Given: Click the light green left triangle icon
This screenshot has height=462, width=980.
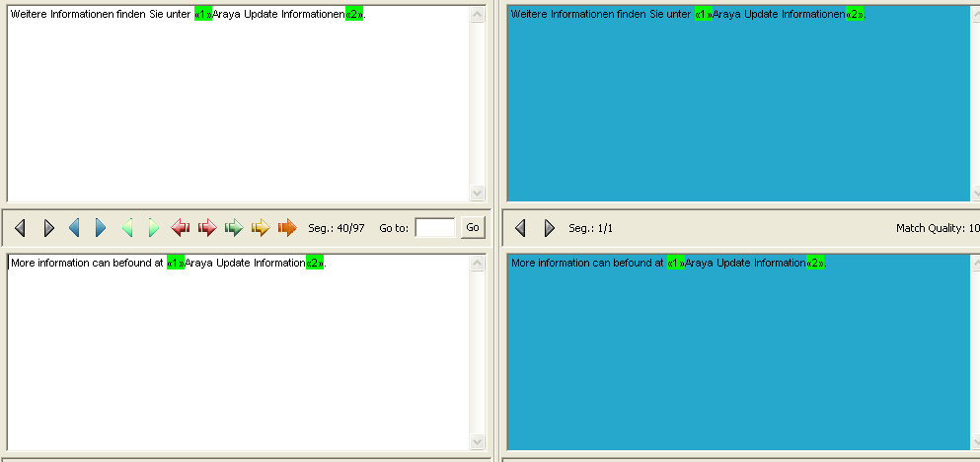Looking at the screenshot, I should pyautogui.click(x=127, y=228).
